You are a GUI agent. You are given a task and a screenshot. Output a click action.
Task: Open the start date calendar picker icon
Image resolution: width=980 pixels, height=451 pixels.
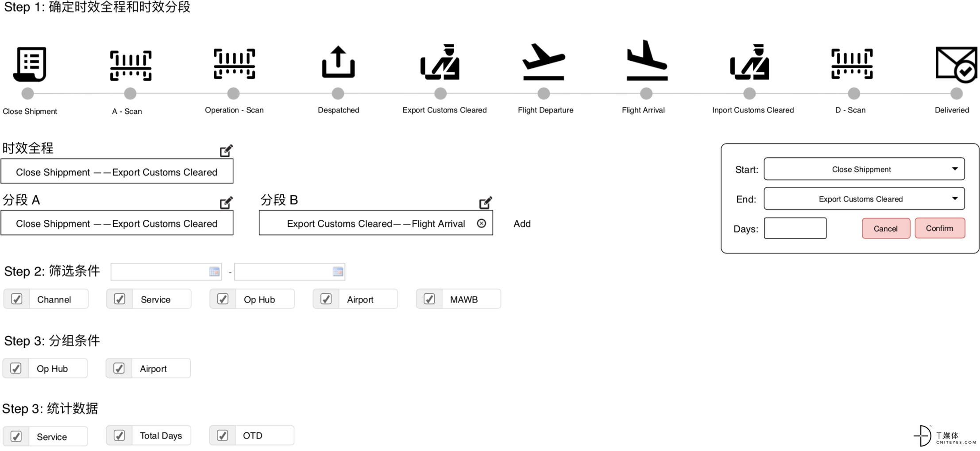[214, 272]
